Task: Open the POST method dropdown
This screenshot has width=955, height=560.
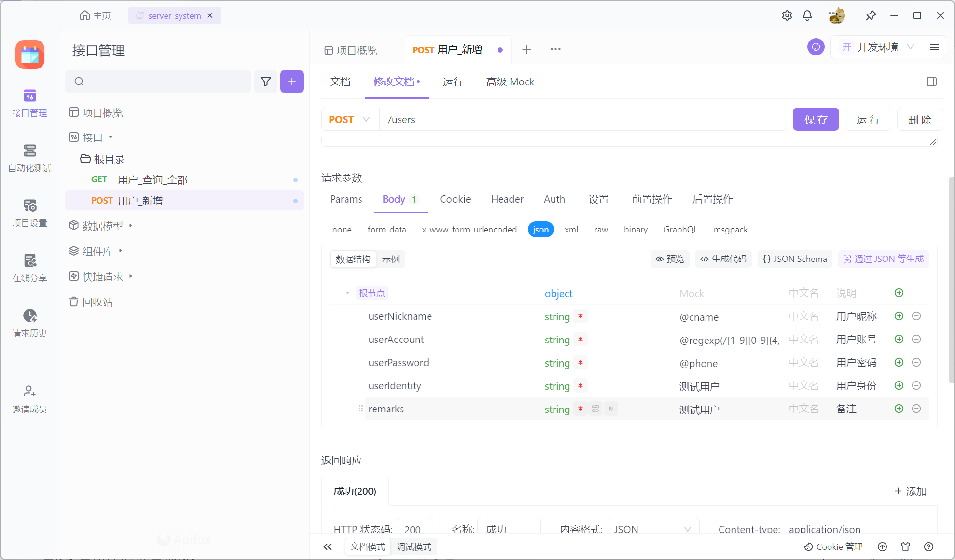Action: [349, 119]
